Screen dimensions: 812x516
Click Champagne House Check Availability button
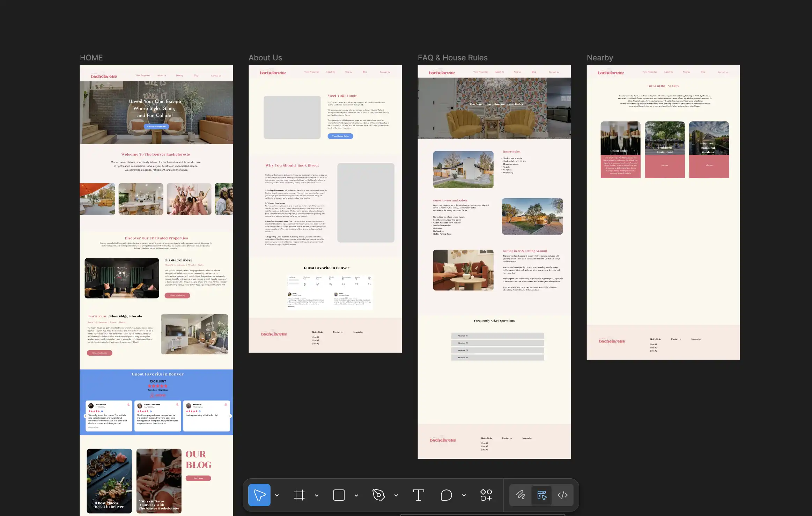177,295
